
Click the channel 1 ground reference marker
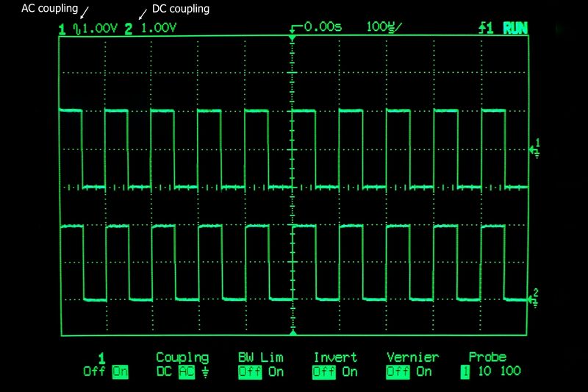tap(535, 148)
